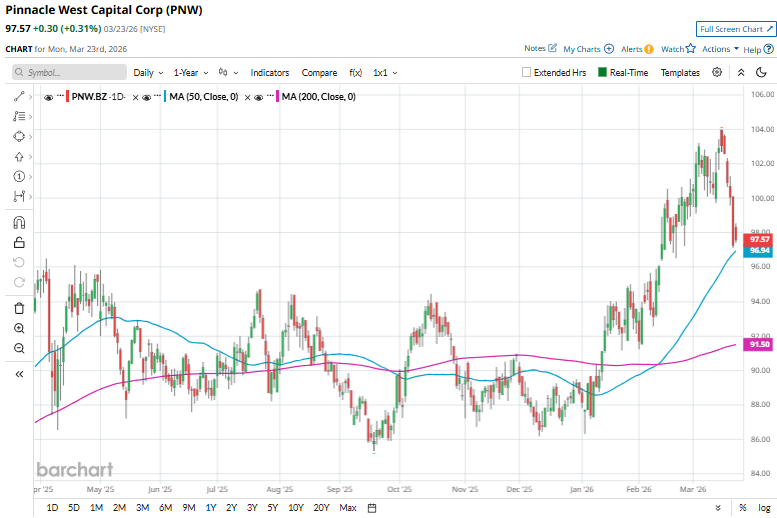This screenshot has width=777, height=518.
Task: Open Help question mark icon
Action: point(769,49)
